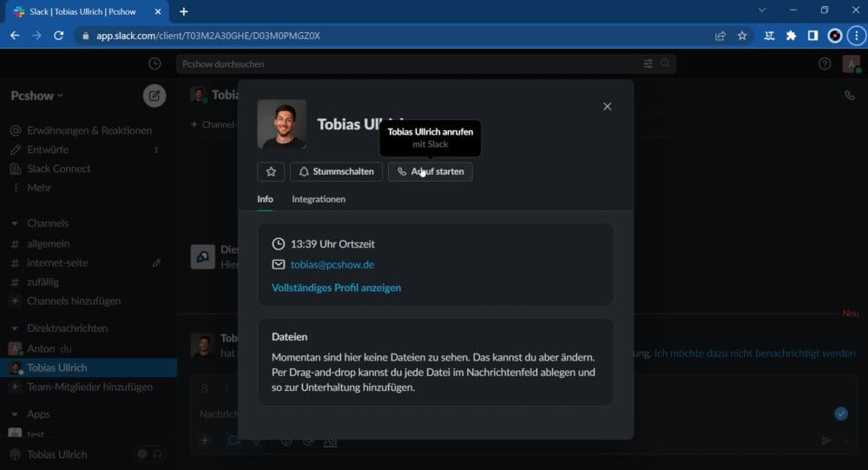Mute conversation with Stummschalten button
Image resolution: width=868 pixels, height=470 pixels.
coord(336,172)
